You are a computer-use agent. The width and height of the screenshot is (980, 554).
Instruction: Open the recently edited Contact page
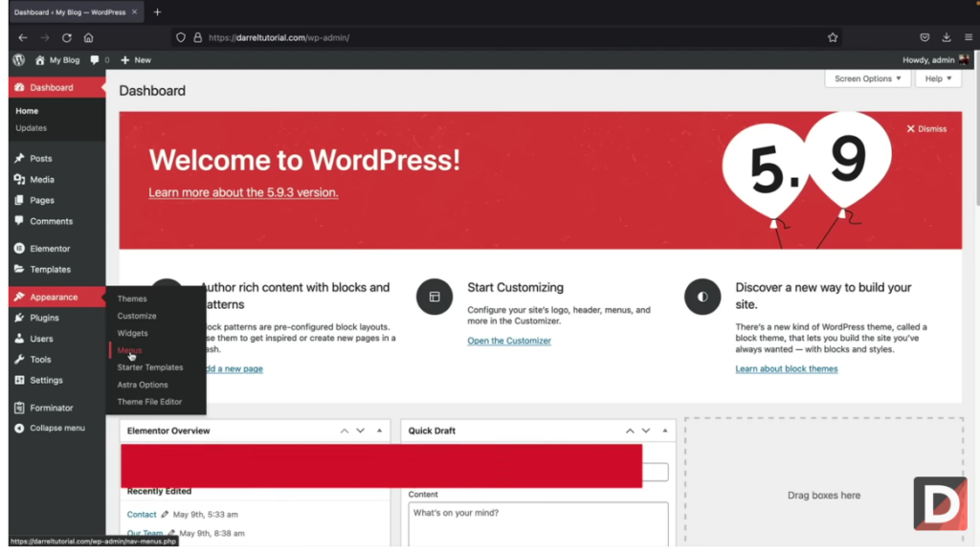click(x=142, y=515)
